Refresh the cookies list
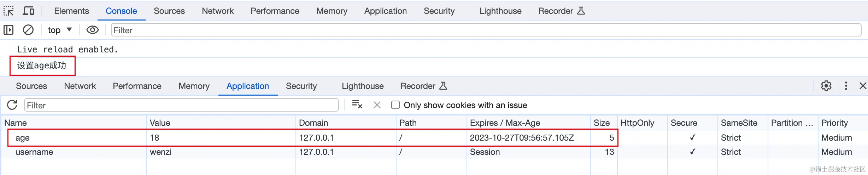This screenshot has height=175, width=868. pos(12,105)
